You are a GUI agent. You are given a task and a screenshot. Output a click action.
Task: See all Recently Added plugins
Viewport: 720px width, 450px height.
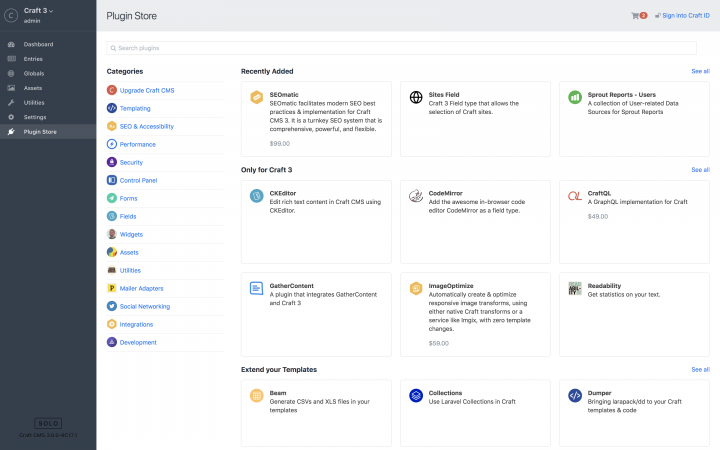click(x=700, y=71)
